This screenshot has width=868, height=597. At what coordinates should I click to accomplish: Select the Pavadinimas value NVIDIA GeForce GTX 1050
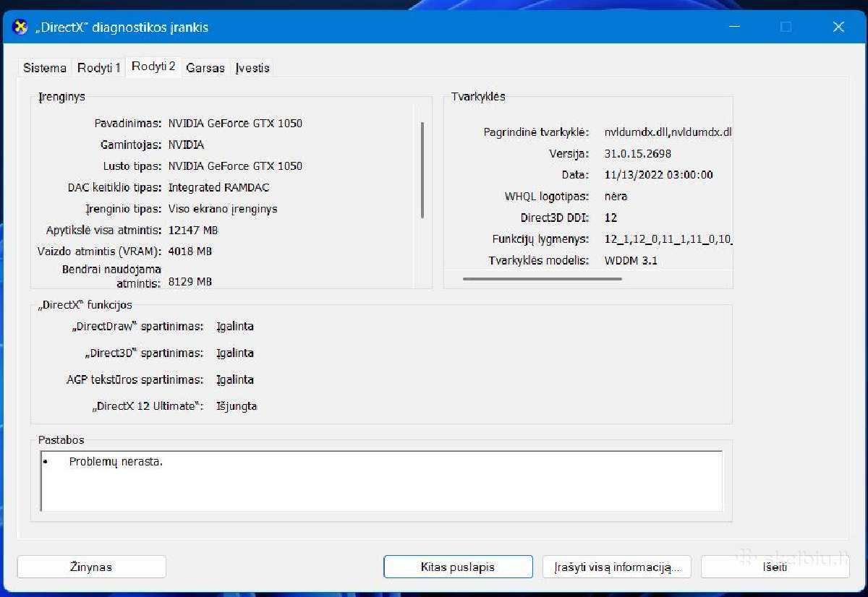tap(235, 124)
